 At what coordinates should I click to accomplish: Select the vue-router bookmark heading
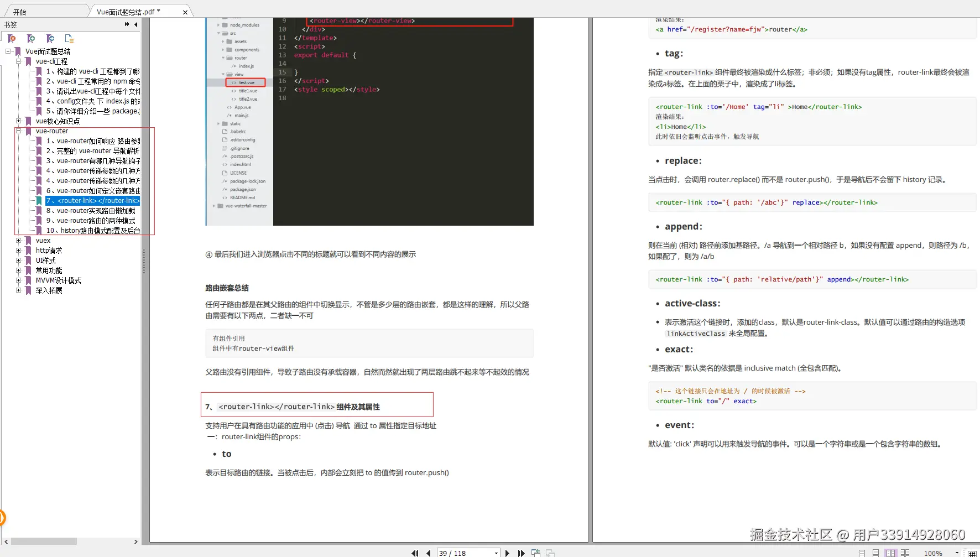click(x=52, y=131)
